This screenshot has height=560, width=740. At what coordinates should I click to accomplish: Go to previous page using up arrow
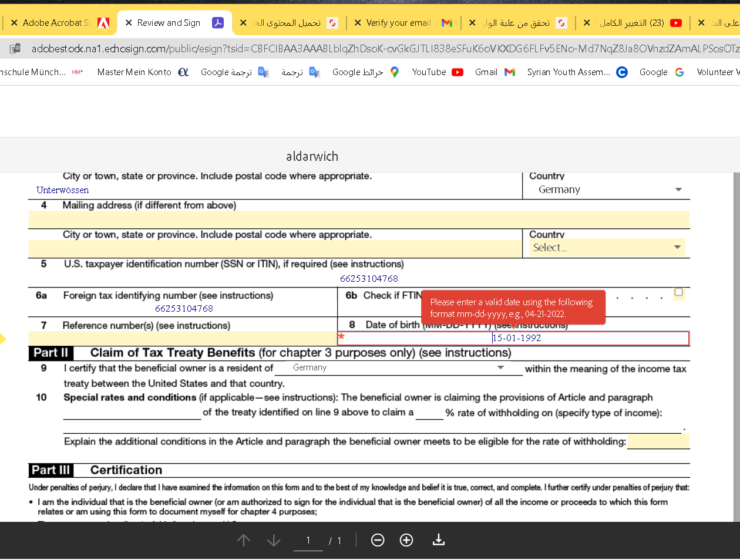244,540
